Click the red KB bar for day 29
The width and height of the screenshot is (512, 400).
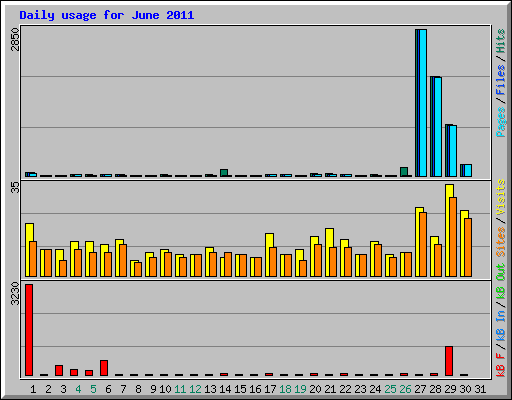[x=449, y=361]
